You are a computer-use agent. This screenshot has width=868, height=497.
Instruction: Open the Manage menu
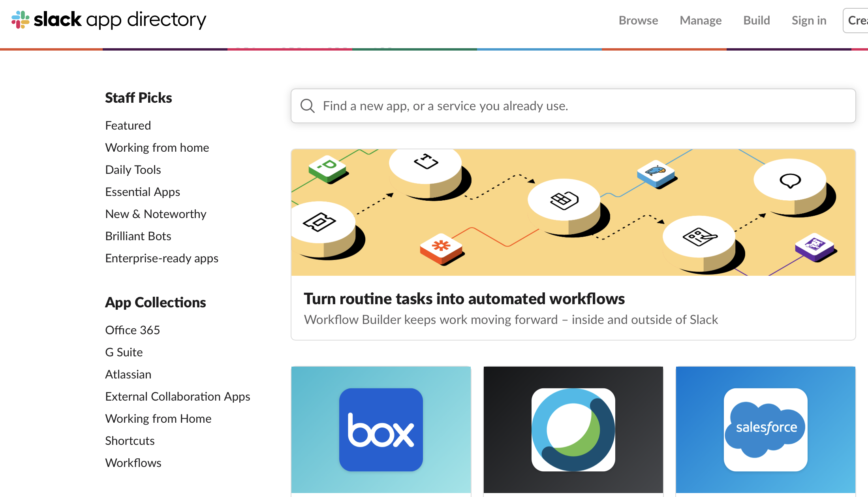pos(701,20)
